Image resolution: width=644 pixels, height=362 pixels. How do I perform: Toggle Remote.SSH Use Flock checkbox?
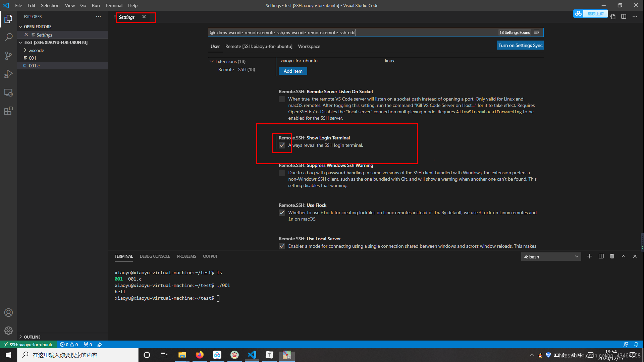coord(282,213)
